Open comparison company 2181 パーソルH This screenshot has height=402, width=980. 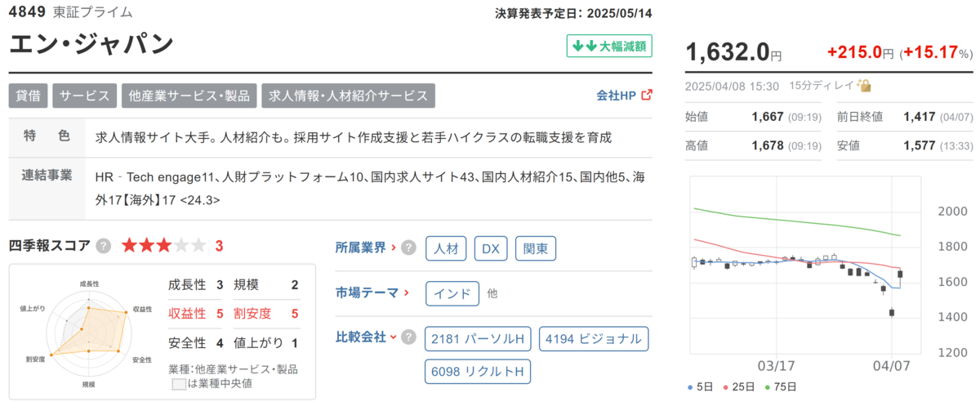(479, 338)
